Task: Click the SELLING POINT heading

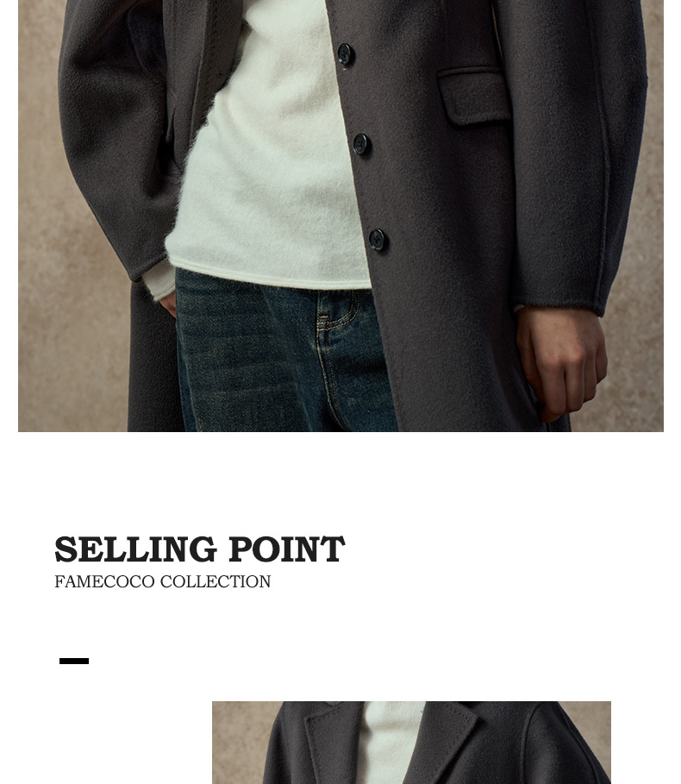Action: pyautogui.click(x=200, y=549)
